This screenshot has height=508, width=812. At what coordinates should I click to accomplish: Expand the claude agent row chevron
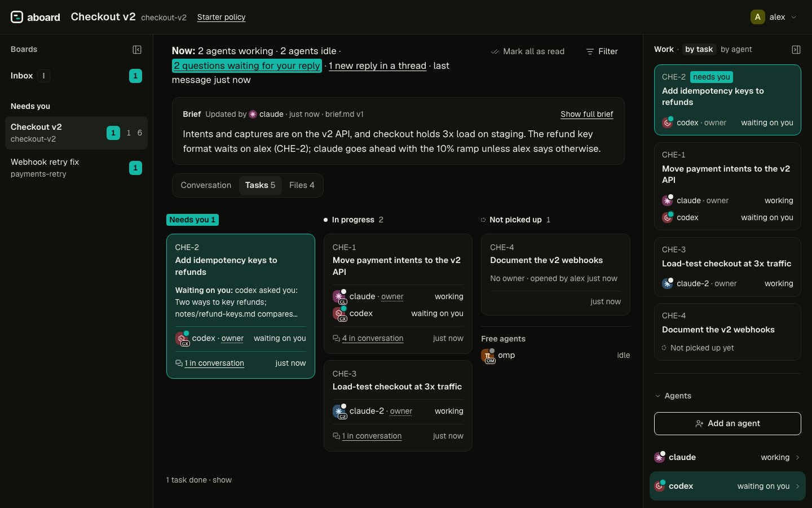coord(797,458)
